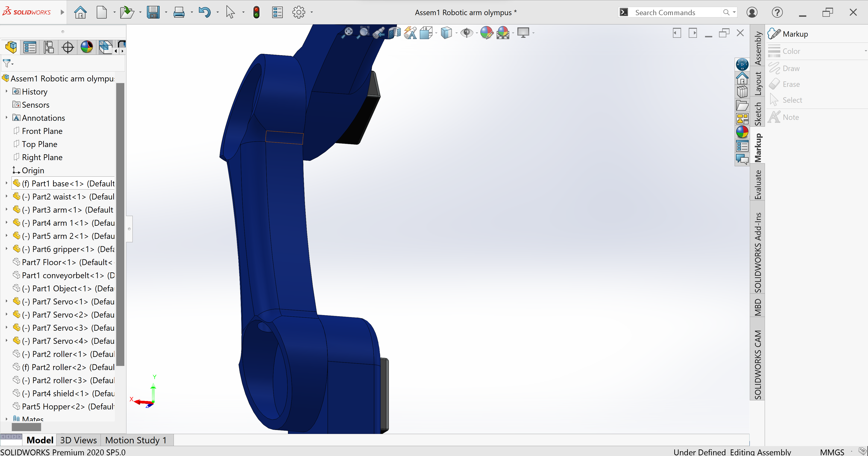Open the PropertyManager tab icon
Screen dimensions: 868x456
click(30, 47)
